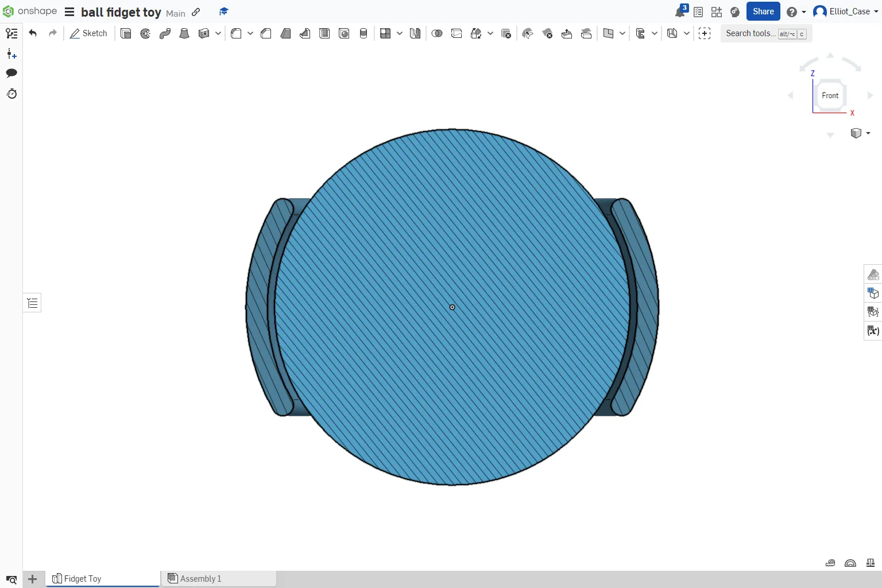Expand the Frame tool dropdown arrow

[655, 33]
